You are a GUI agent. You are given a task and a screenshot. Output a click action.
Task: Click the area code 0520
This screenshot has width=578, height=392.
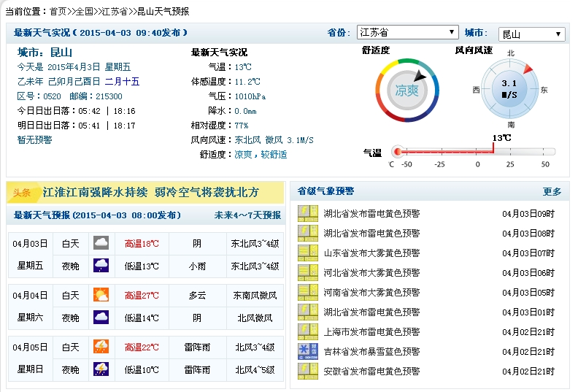(x=52, y=96)
